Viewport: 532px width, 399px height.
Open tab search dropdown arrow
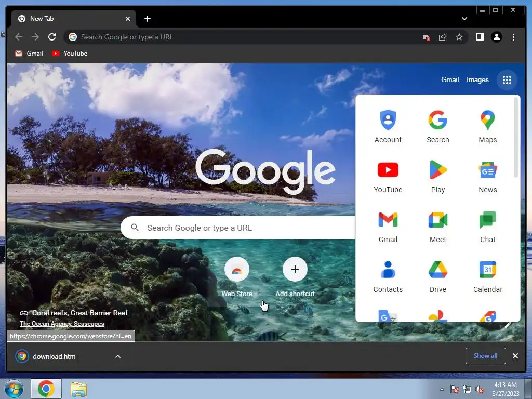pos(464,19)
